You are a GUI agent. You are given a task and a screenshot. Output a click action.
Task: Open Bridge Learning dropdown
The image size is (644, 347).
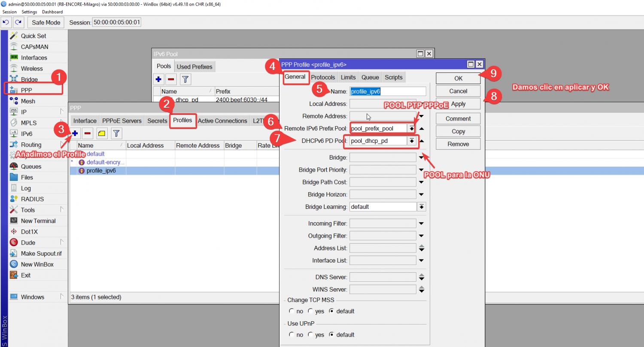[422, 207]
